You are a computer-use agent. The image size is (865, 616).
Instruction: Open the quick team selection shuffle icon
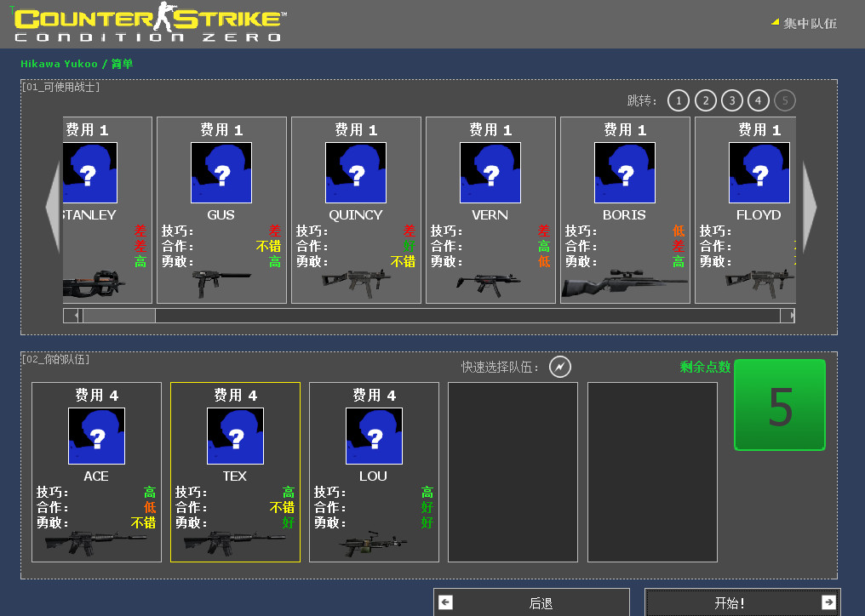pyautogui.click(x=560, y=367)
